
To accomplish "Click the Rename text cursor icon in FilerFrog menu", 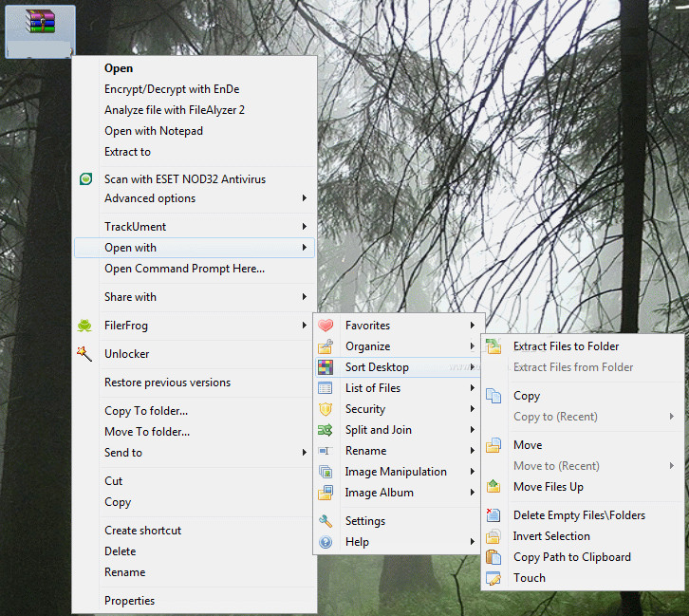I will pyautogui.click(x=326, y=451).
